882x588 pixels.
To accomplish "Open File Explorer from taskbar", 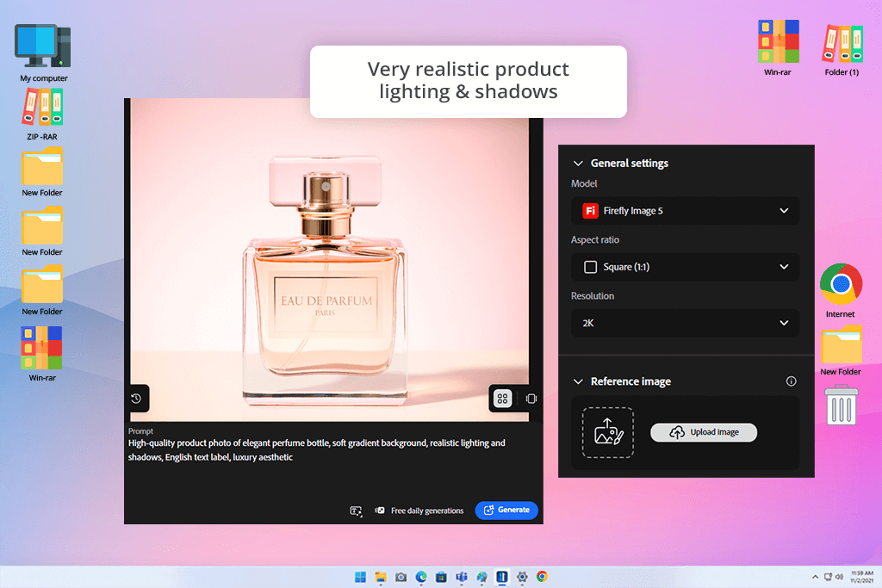I will tap(381, 577).
